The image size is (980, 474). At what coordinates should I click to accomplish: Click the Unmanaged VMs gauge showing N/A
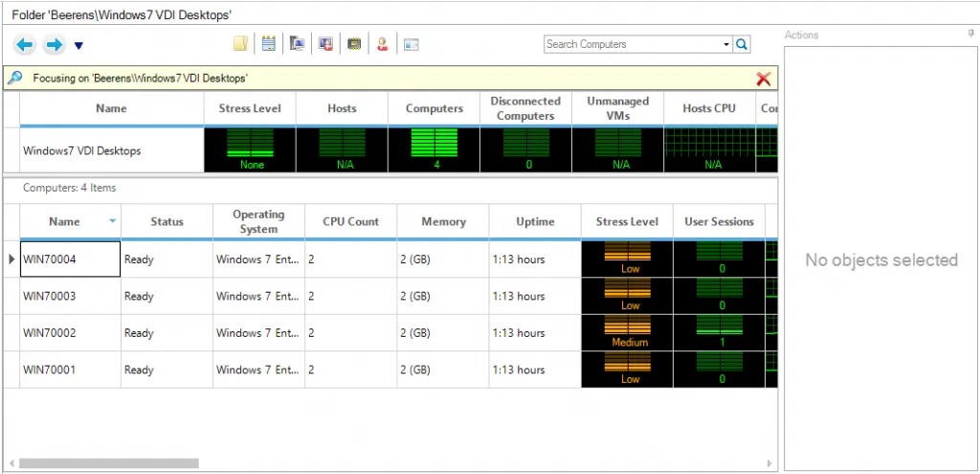(x=617, y=150)
